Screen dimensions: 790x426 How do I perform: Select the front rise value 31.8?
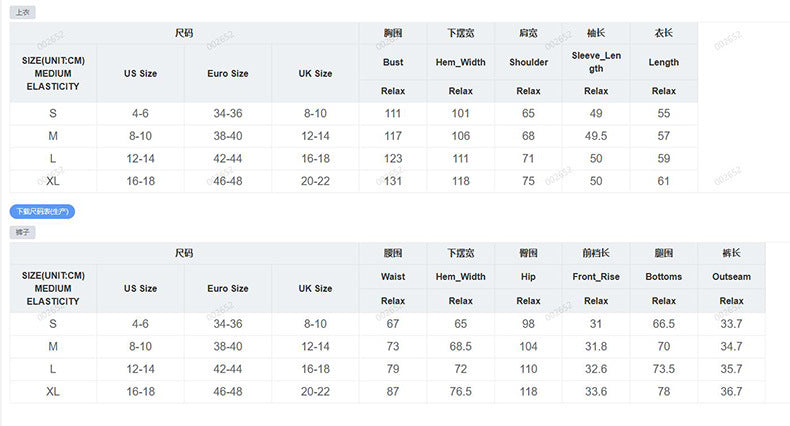[596, 346]
